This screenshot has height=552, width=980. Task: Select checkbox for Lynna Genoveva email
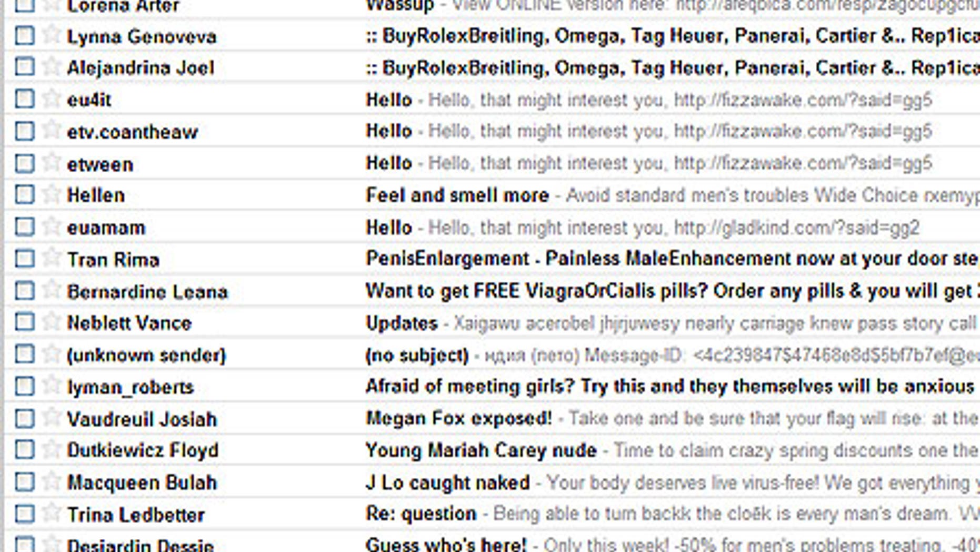pos(25,36)
